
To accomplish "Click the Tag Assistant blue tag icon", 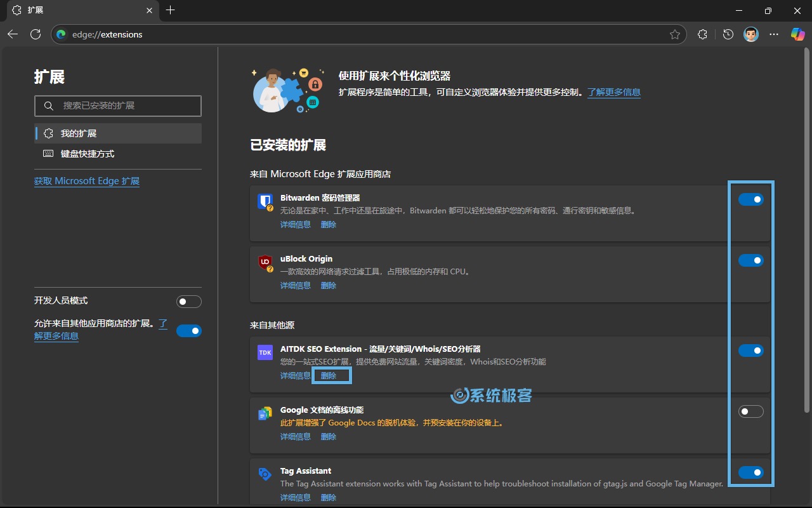I will click(265, 474).
